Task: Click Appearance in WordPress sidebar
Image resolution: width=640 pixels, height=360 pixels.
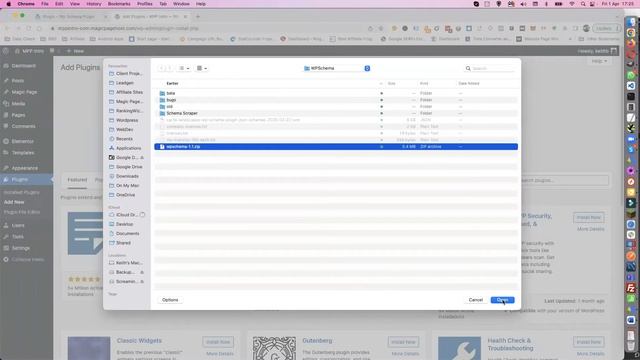Action: [24, 168]
